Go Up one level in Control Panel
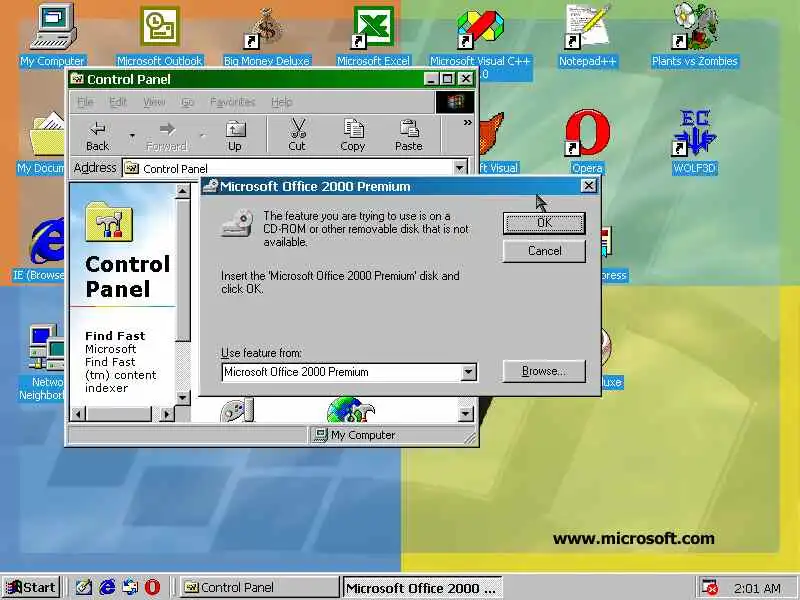 pyautogui.click(x=235, y=136)
